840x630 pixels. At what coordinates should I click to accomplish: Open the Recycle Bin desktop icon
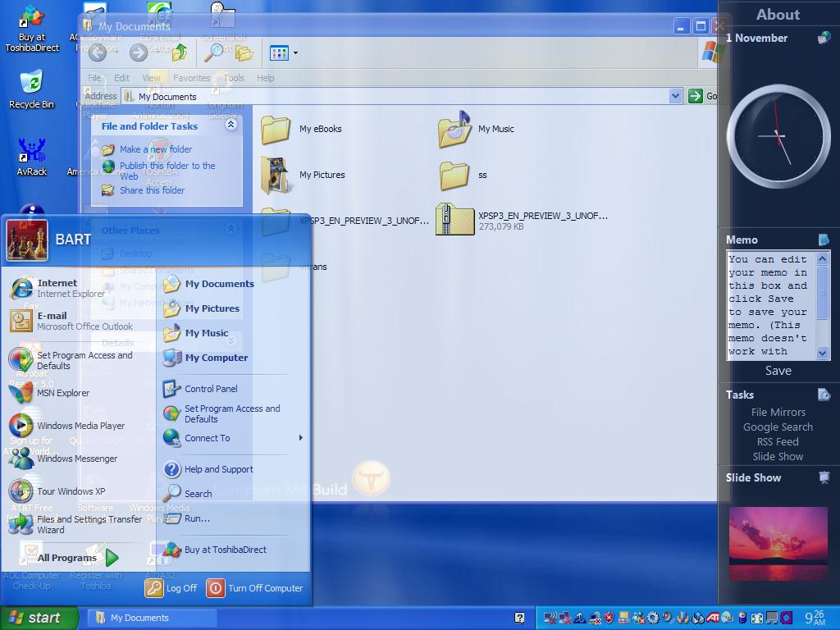tap(32, 89)
